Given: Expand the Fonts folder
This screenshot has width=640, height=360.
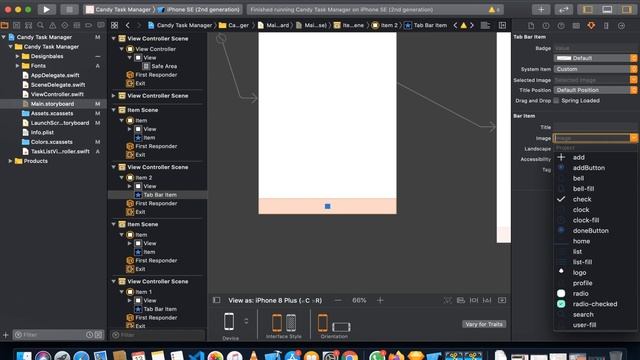Looking at the screenshot, I should [x=17, y=66].
